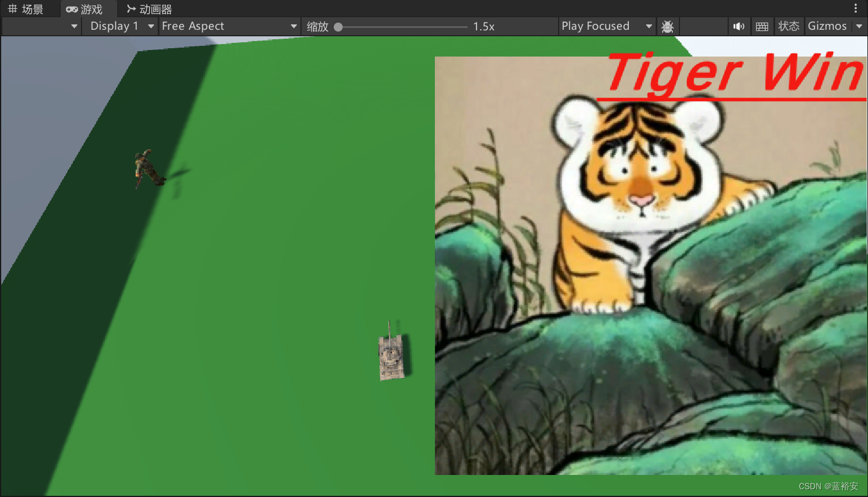Open the Free Aspect resolution dropdown

click(x=229, y=26)
